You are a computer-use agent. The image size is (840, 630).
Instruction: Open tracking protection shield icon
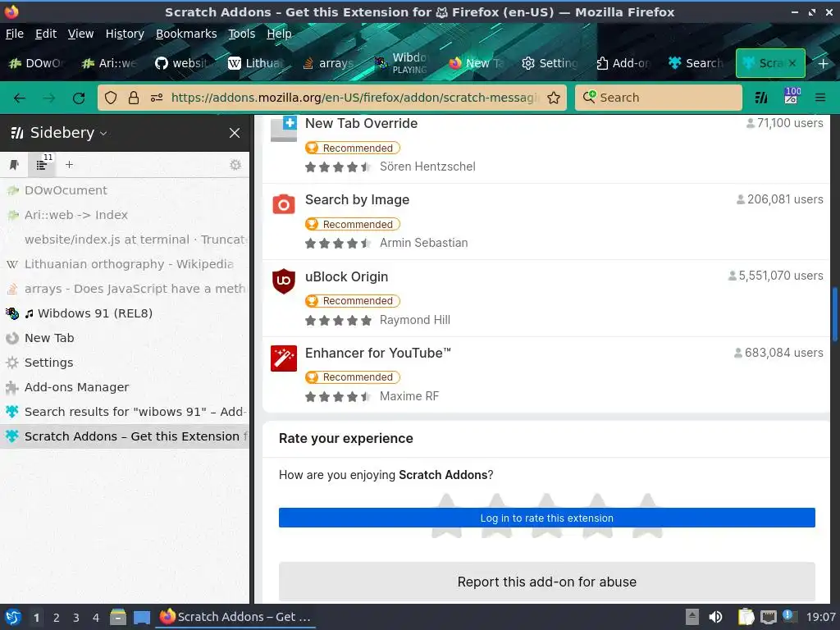111,98
